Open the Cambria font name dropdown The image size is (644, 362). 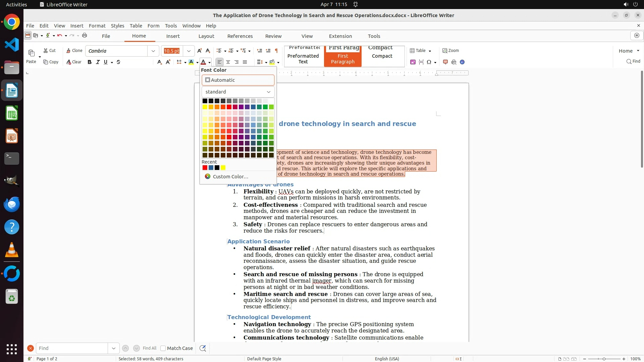153,51
